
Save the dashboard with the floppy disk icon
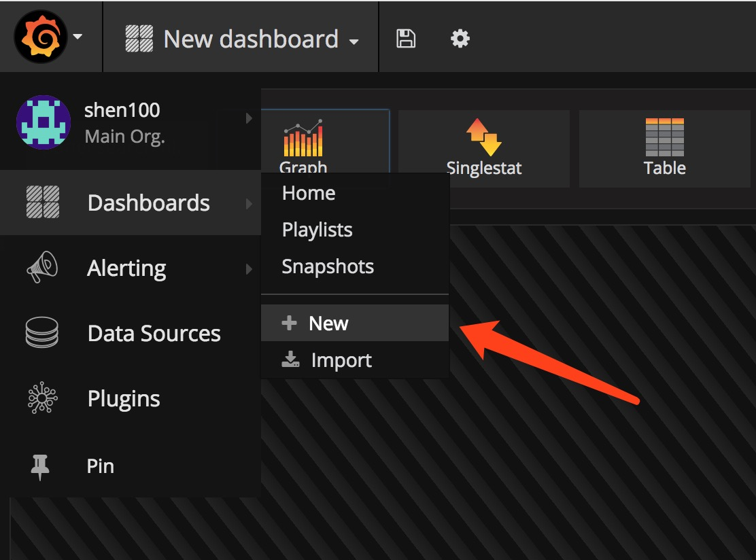point(405,39)
